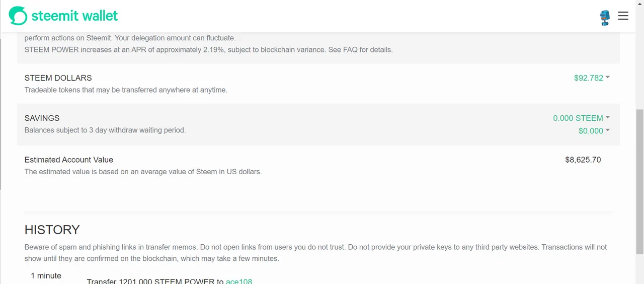This screenshot has height=284, width=644.
Task: Click the $8,625.70 estimated account value
Action: pos(583,160)
